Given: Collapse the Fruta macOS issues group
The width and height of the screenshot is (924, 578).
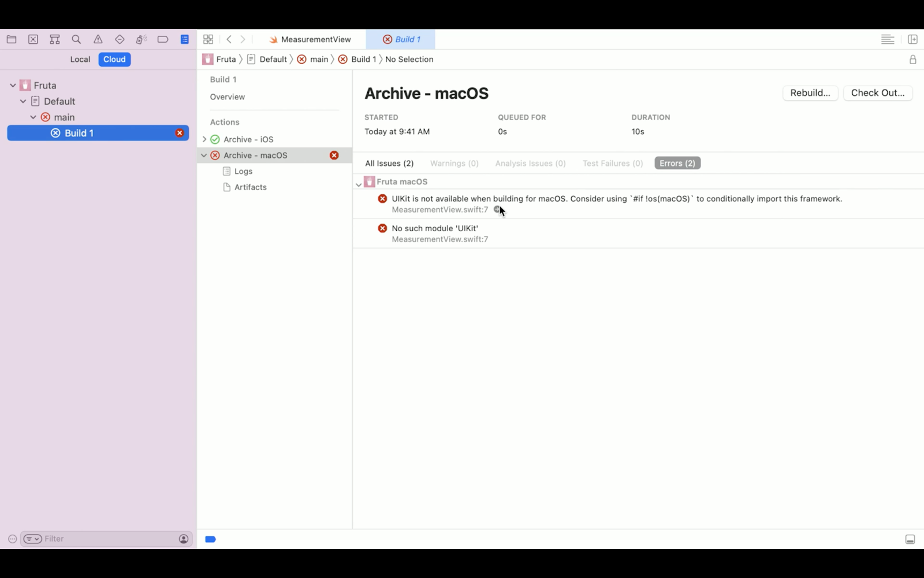Looking at the screenshot, I should coord(359,185).
